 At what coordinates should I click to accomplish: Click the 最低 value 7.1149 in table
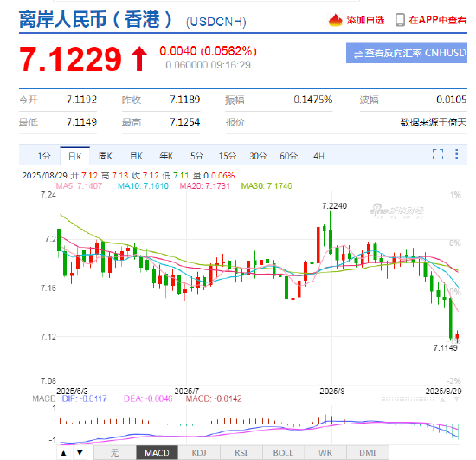(x=82, y=122)
